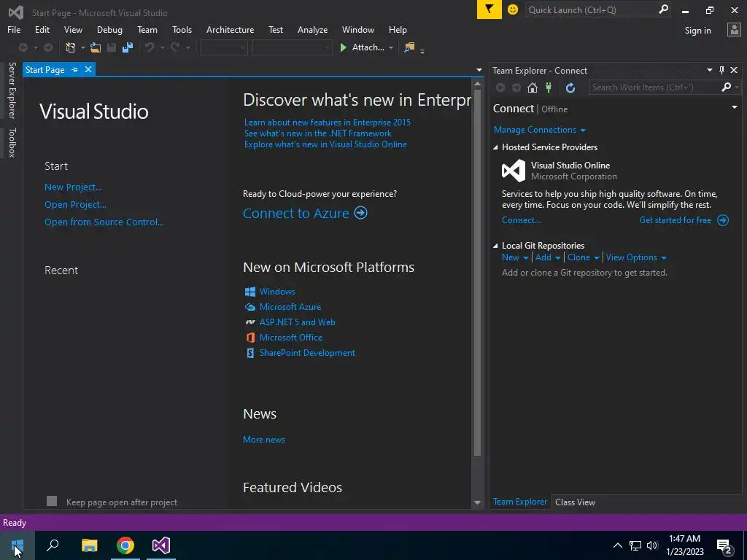The image size is (747, 560).
Task: Click the feedback smiley icon
Action: tap(513, 9)
